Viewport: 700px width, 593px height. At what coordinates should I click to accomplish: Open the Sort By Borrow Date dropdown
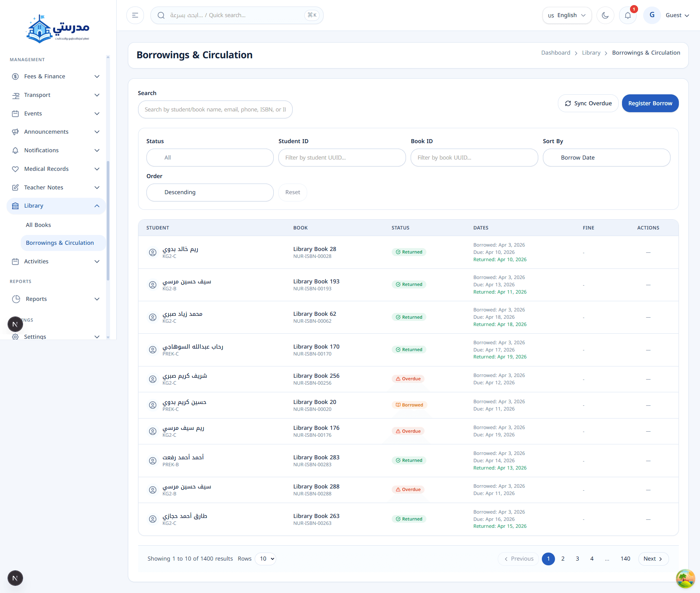(x=606, y=158)
